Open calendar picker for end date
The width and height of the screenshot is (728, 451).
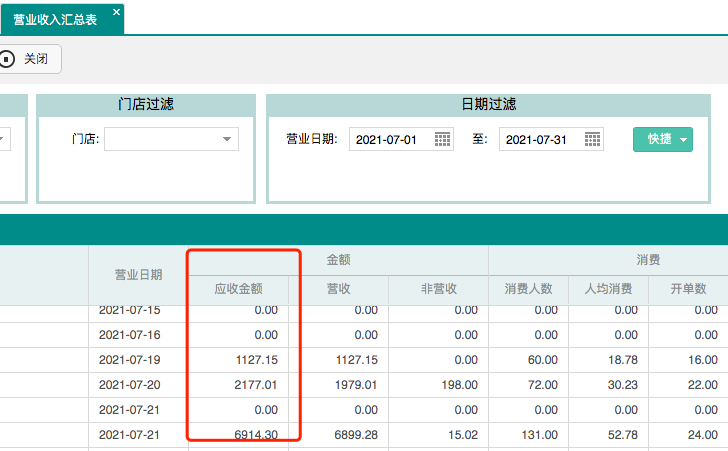[x=593, y=139]
